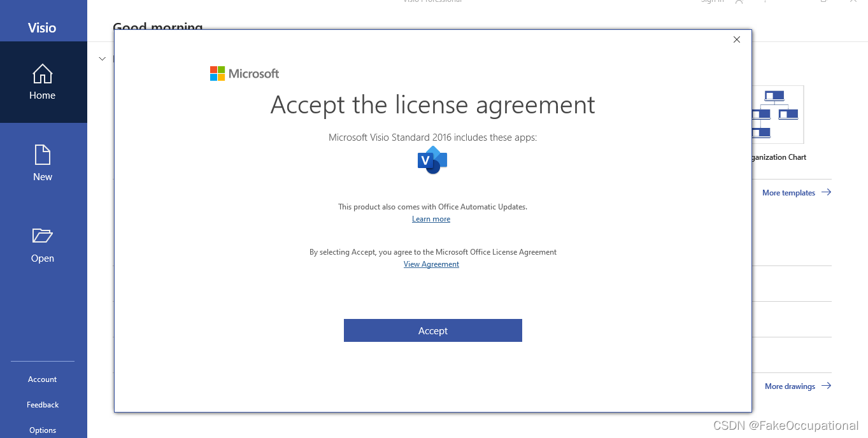This screenshot has width=868, height=438.
Task: Select the Home item in Visio sidebar
Action: pyautogui.click(x=43, y=82)
